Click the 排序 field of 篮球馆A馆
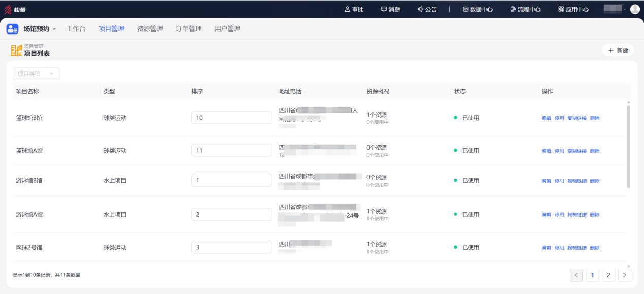 (232, 151)
